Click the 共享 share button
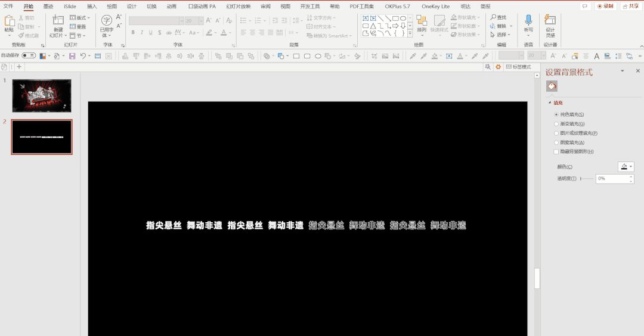644x336 pixels. point(630,6)
